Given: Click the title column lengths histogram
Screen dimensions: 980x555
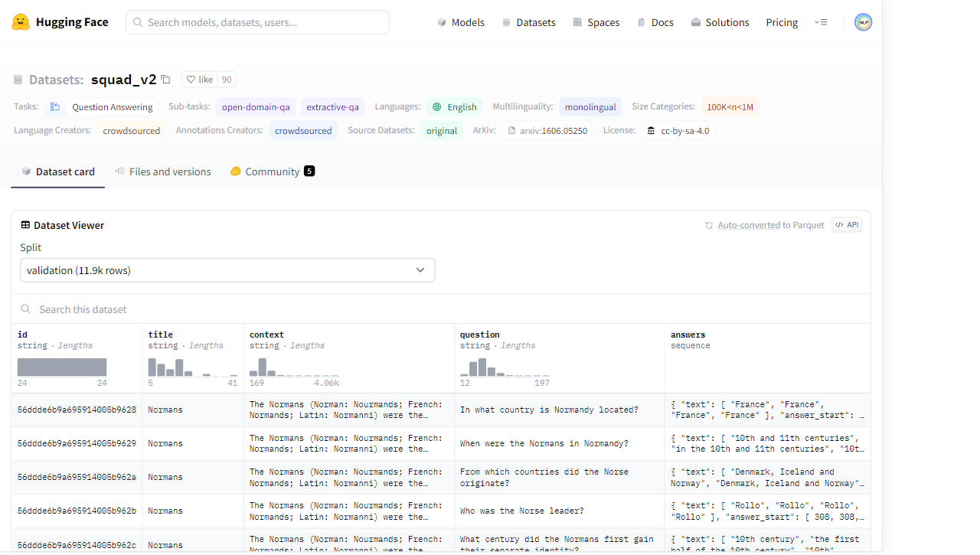Looking at the screenshot, I should pyautogui.click(x=193, y=367).
